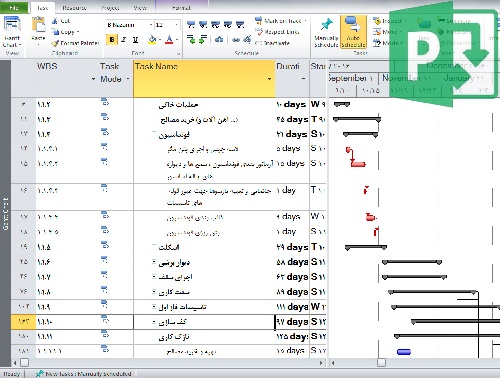Viewport: 500px width, 378px height.
Task: Click the Outdent task green arrow icon
Action: 191,40
